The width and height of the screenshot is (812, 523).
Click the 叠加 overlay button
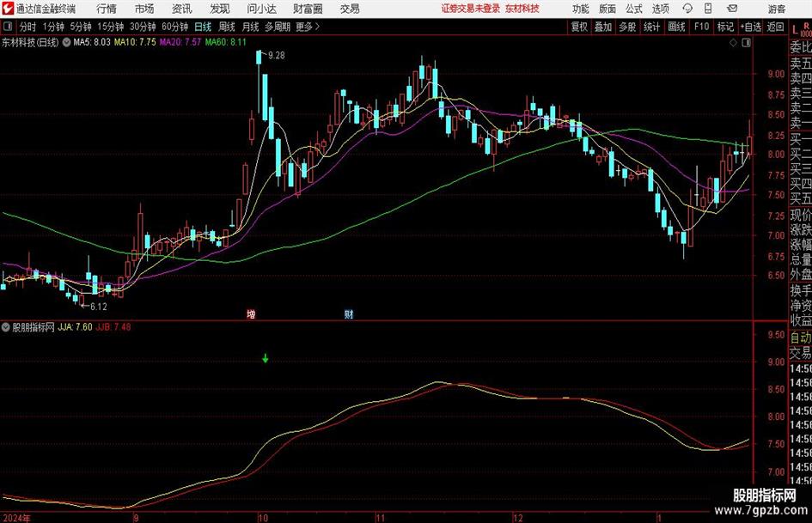[x=603, y=27]
